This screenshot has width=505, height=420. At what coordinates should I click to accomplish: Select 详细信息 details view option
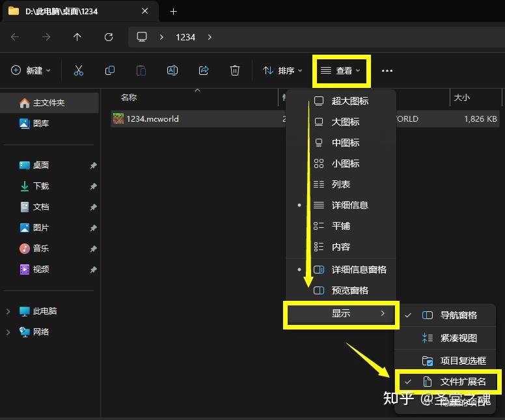click(341, 205)
